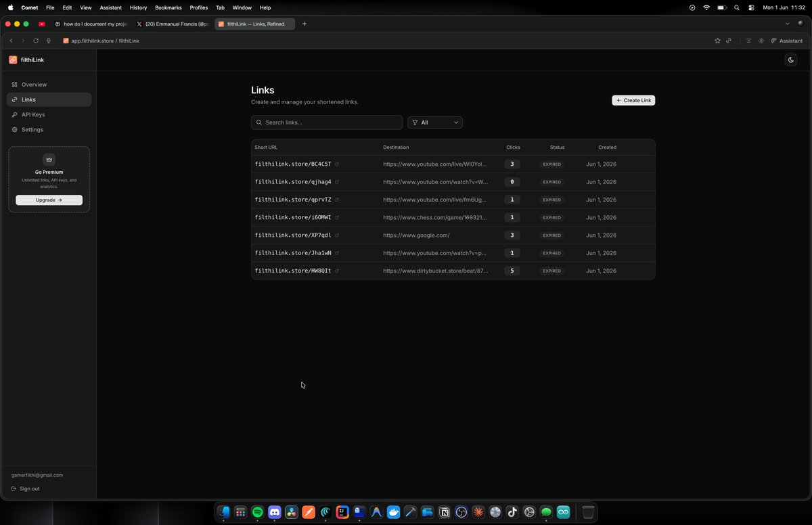Viewport: 812px width, 525px height.
Task: Open external link icon for XP7qdl row
Action: coord(337,235)
